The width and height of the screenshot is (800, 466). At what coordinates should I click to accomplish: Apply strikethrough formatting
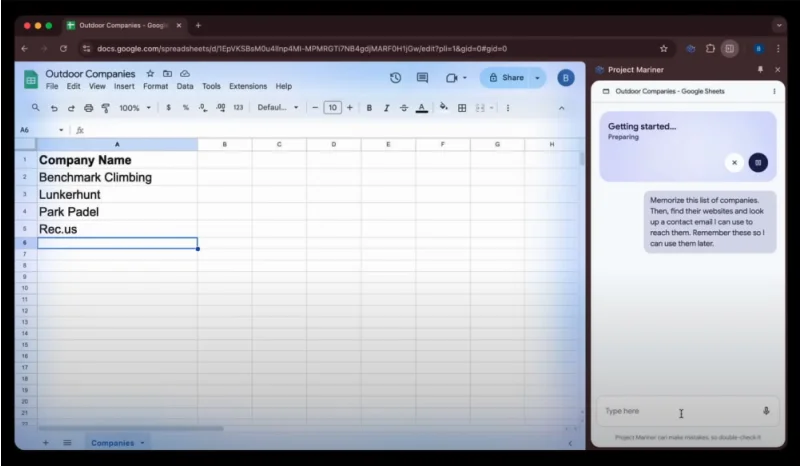[404, 108]
